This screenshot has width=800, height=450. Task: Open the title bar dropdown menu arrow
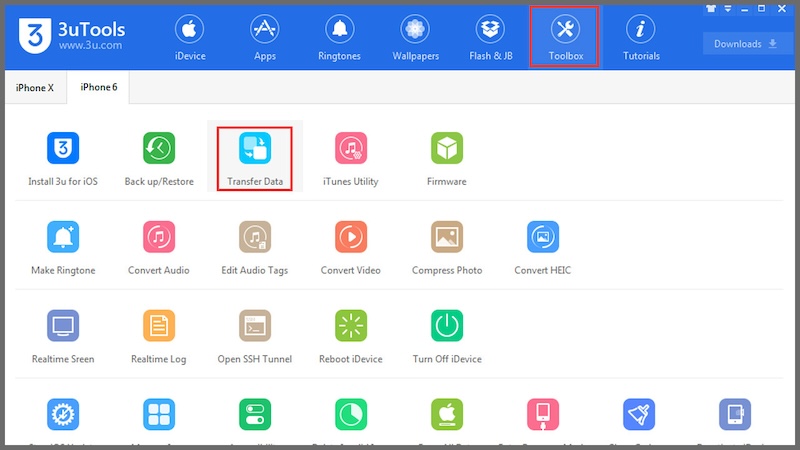click(728, 9)
